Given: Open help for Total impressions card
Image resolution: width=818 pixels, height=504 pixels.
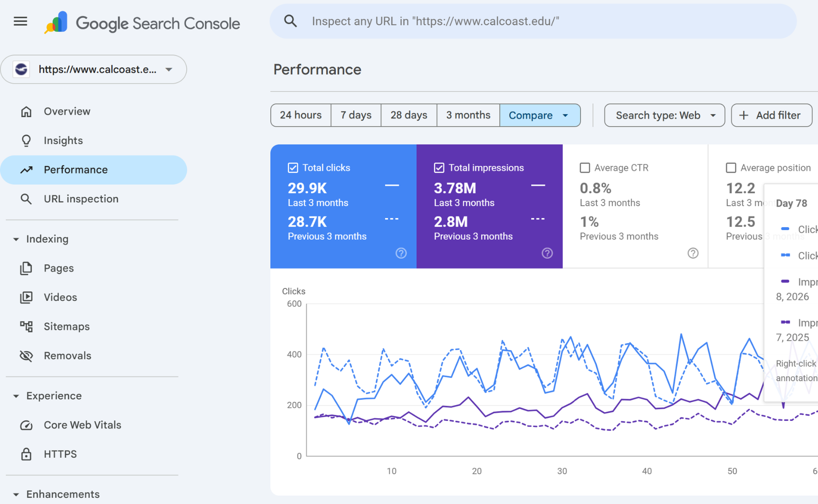Looking at the screenshot, I should point(547,253).
